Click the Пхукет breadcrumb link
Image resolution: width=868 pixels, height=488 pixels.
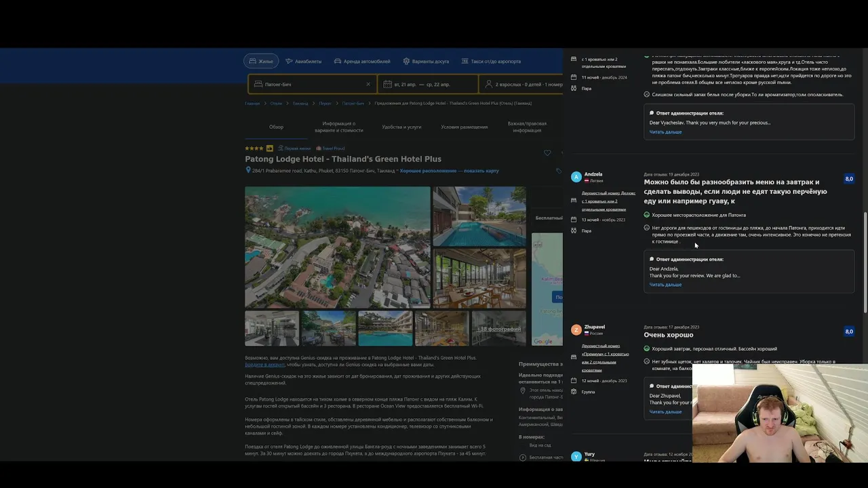tap(325, 104)
